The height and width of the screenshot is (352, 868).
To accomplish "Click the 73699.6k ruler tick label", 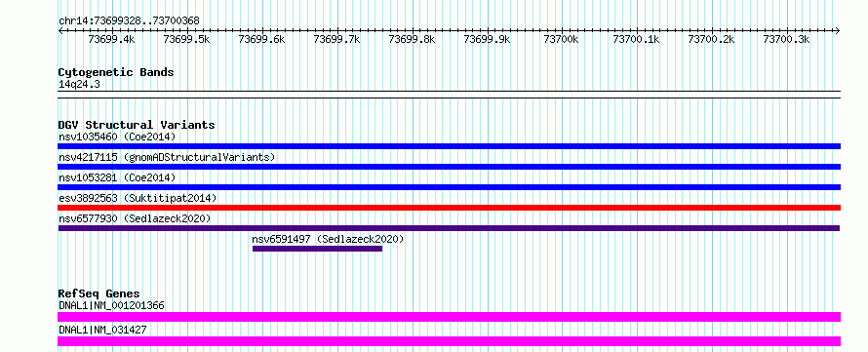I will coord(261,39).
